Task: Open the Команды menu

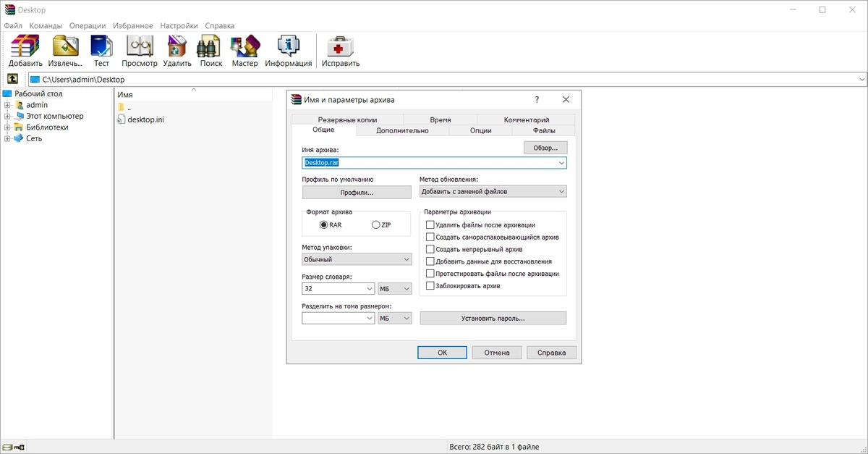Action: click(46, 25)
